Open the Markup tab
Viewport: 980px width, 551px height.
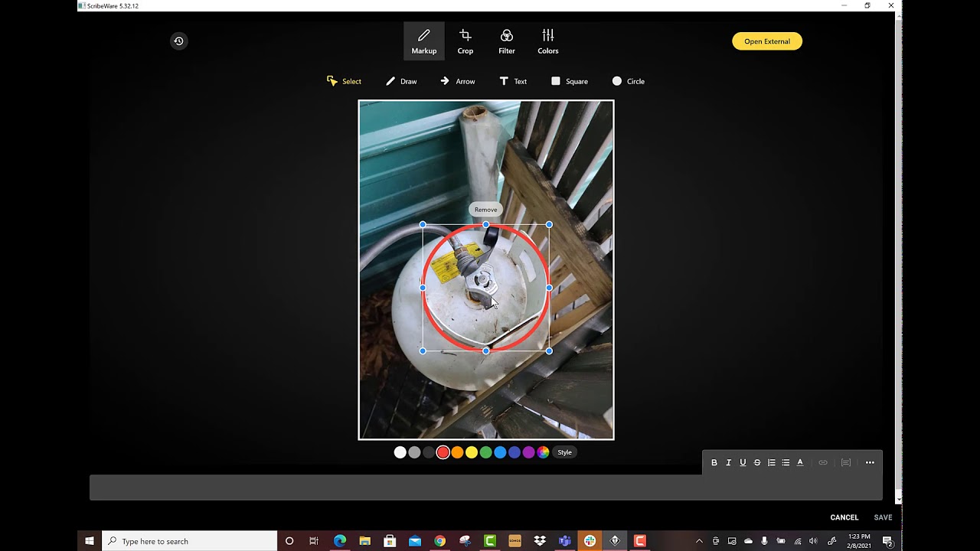tap(423, 41)
